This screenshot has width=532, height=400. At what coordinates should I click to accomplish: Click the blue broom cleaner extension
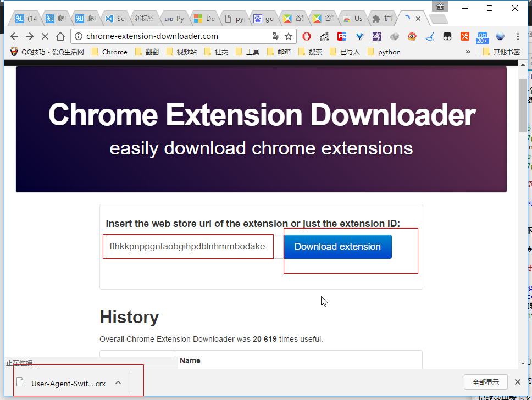click(429, 36)
